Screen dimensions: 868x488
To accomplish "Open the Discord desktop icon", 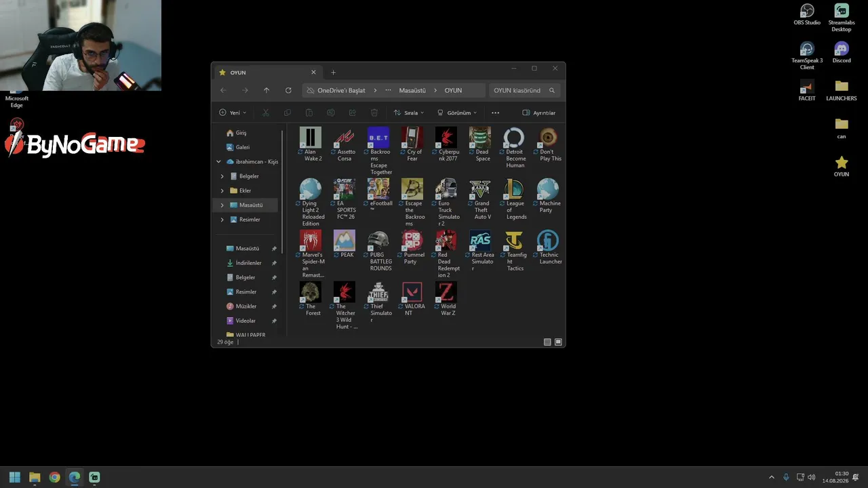I will point(842,53).
